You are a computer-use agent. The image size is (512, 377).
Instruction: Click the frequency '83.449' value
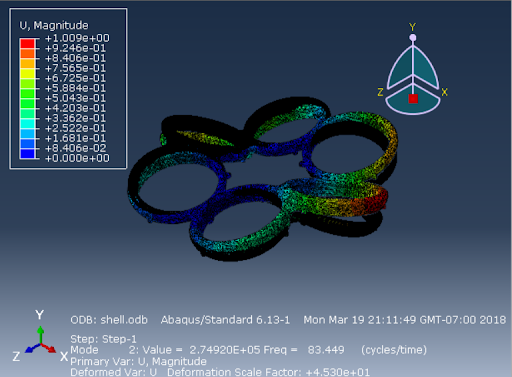tap(326, 350)
